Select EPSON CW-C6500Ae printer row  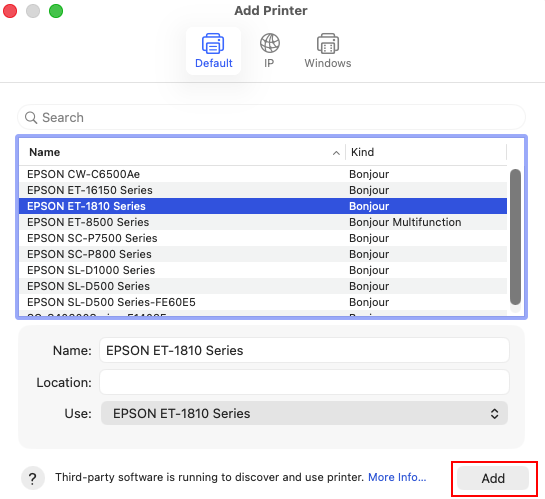263,174
